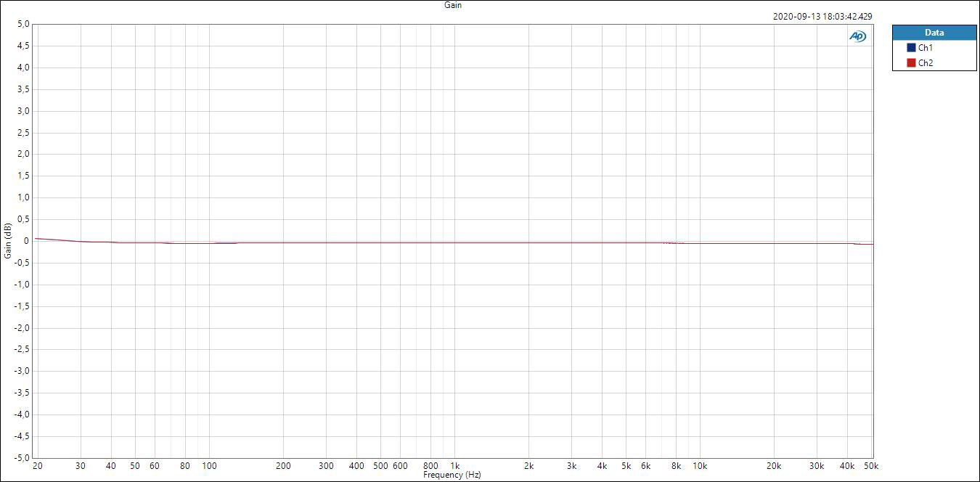Image resolution: width=980 pixels, height=482 pixels.
Task: Click the 2,5 gain axis label
Action: coord(24,133)
